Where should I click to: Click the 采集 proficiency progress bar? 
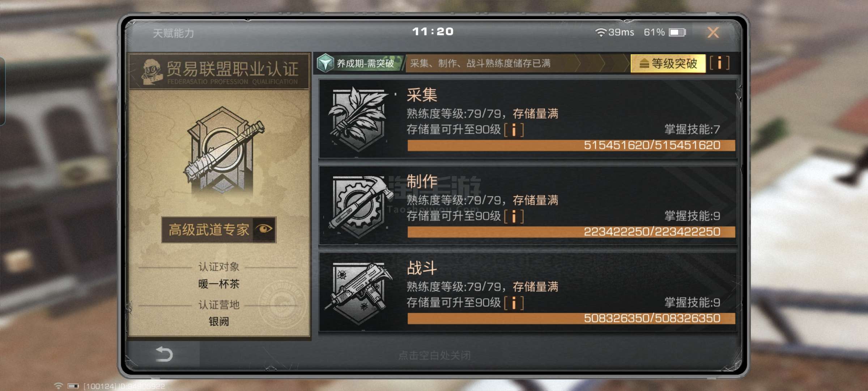571,145
